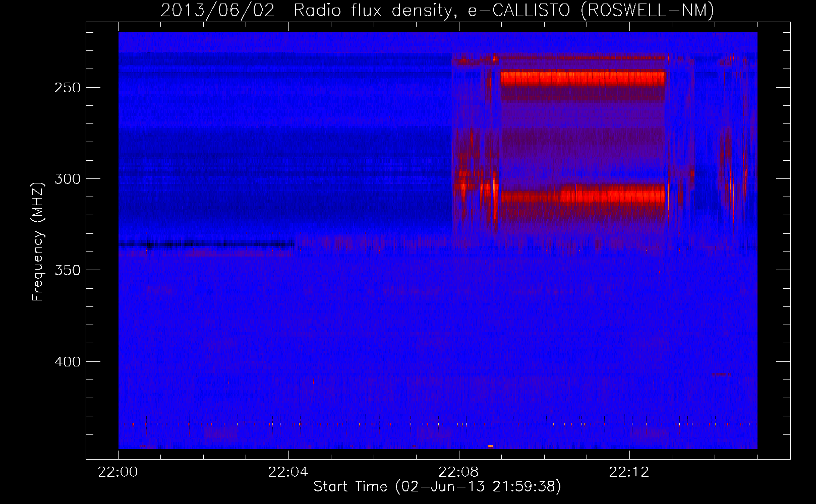Click the bright red burst band near 250 MHz

click(x=583, y=78)
